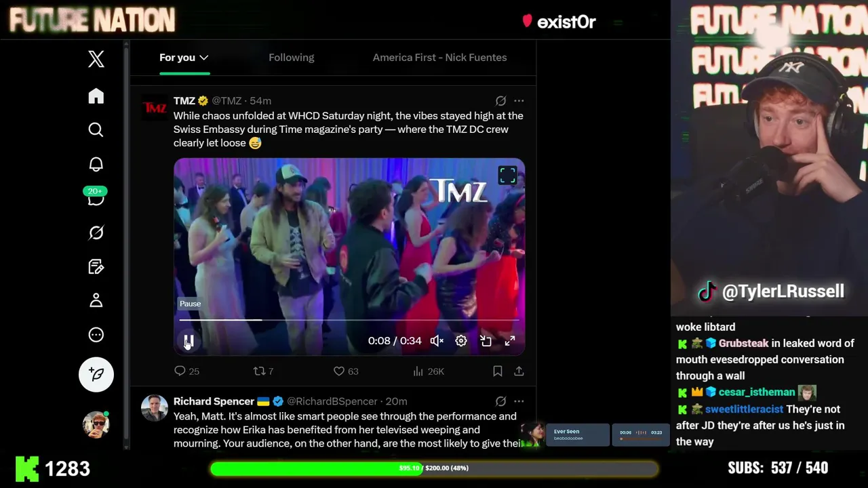
Task: Go to Home via house icon
Action: 96,96
